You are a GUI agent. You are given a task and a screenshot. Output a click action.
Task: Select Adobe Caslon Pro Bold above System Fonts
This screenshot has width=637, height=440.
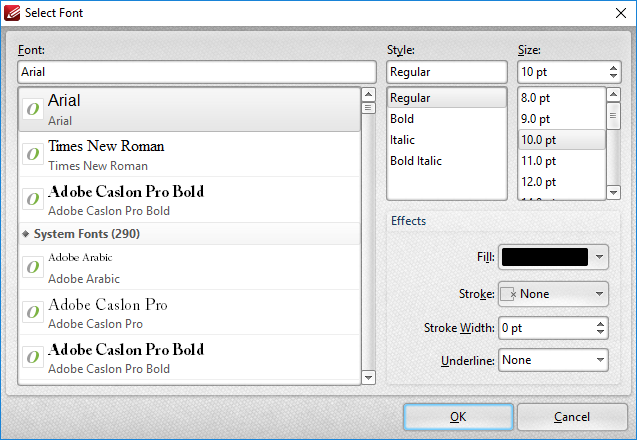pos(189,199)
